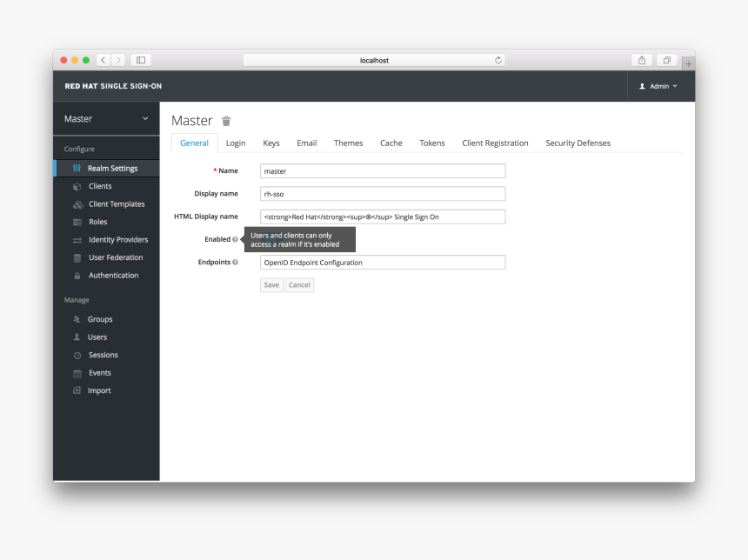Click the User Federation database icon
Image resolution: width=748 pixels, height=560 pixels.
coord(77,258)
